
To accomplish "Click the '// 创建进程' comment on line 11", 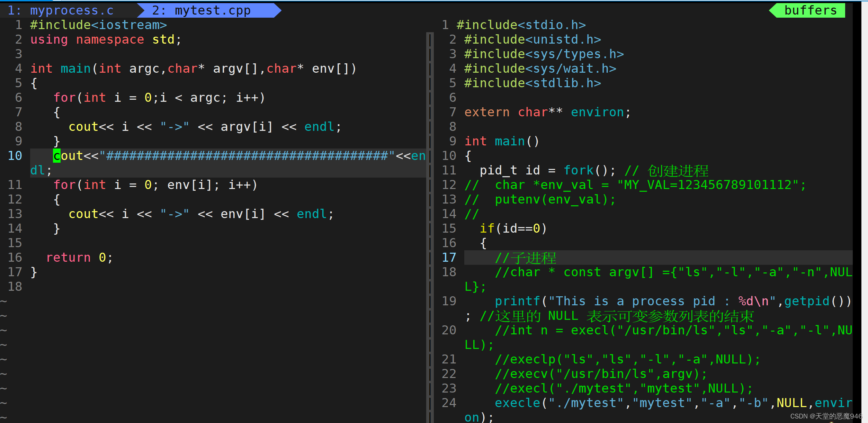I will pyautogui.click(x=666, y=171).
